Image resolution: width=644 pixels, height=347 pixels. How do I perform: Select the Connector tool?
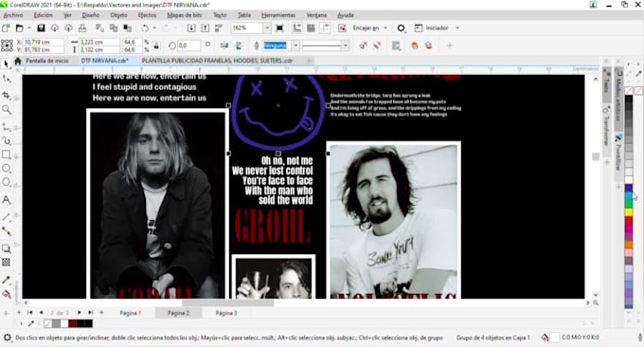(7, 231)
